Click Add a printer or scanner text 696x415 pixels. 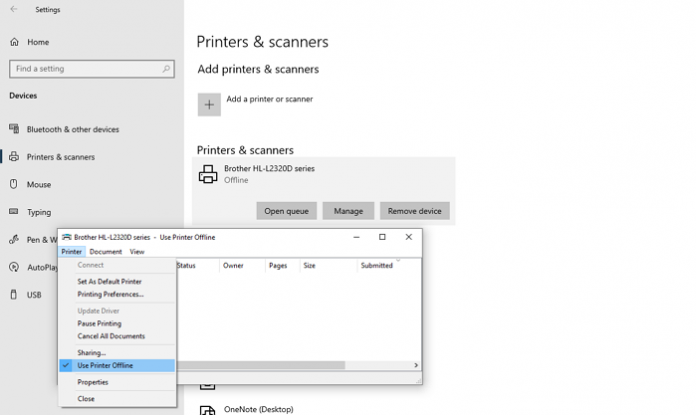point(269,99)
